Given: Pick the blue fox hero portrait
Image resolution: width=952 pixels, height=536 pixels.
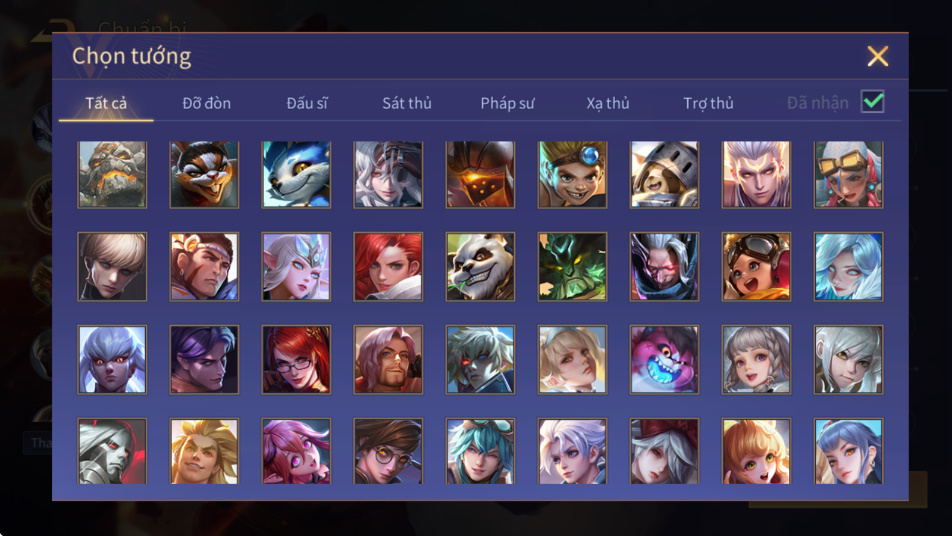Looking at the screenshot, I should pyautogui.click(x=296, y=175).
